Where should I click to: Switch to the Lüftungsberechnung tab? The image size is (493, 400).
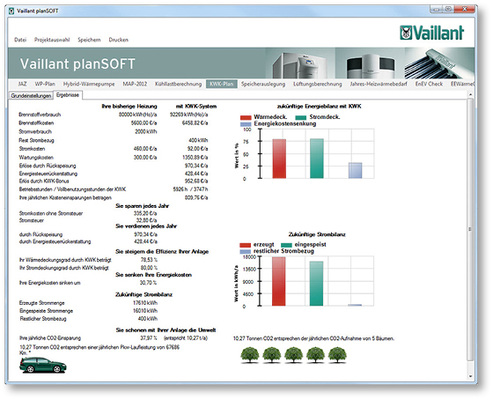pos(318,84)
